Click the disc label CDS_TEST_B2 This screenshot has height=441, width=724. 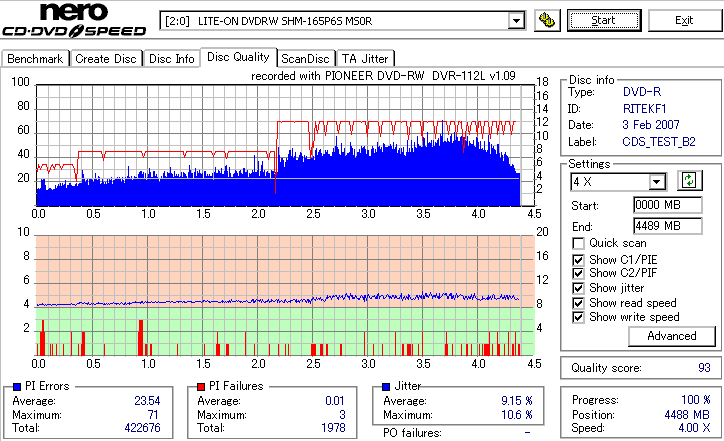point(659,142)
